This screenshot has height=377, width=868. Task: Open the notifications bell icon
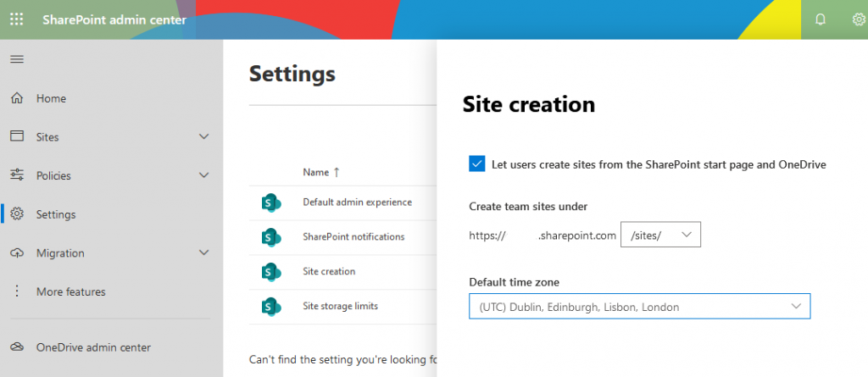(821, 20)
